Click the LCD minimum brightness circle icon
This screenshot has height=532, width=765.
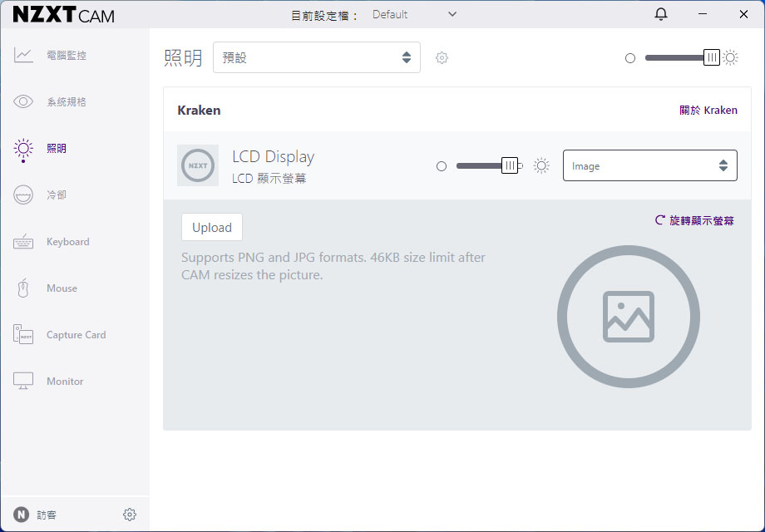(x=441, y=166)
